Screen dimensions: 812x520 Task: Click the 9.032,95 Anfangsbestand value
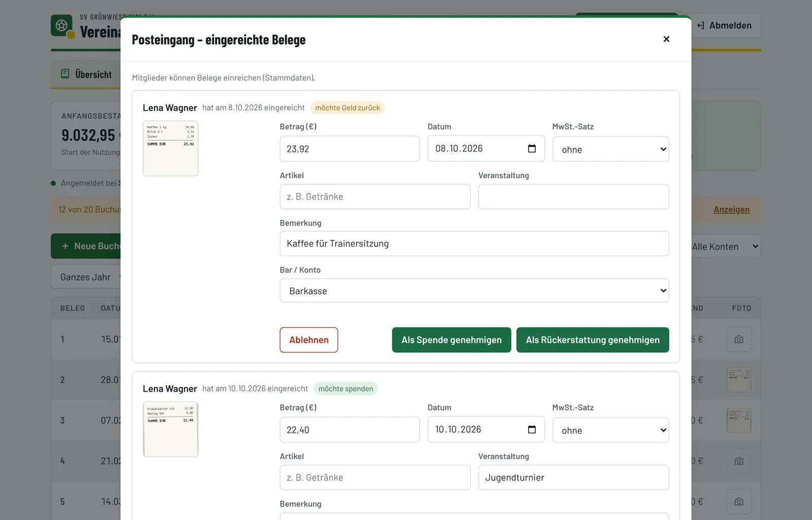(88, 135)
